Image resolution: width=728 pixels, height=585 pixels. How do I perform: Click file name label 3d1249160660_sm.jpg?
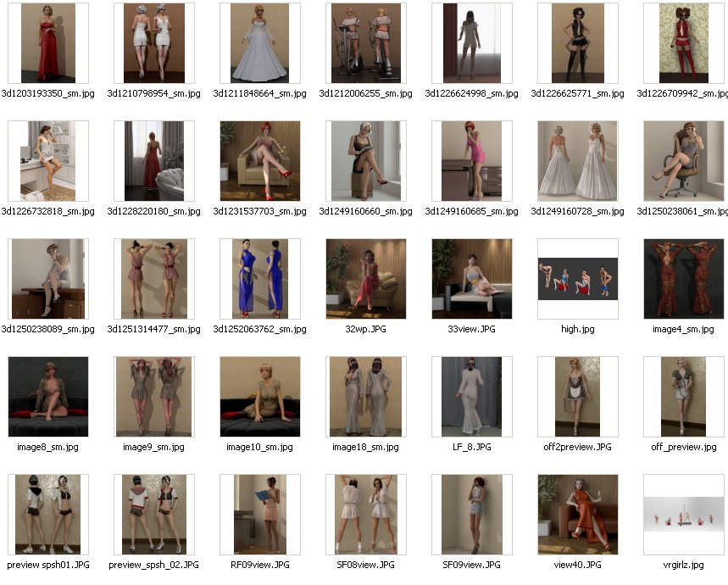pyautogui.click(x=366, y=212)
